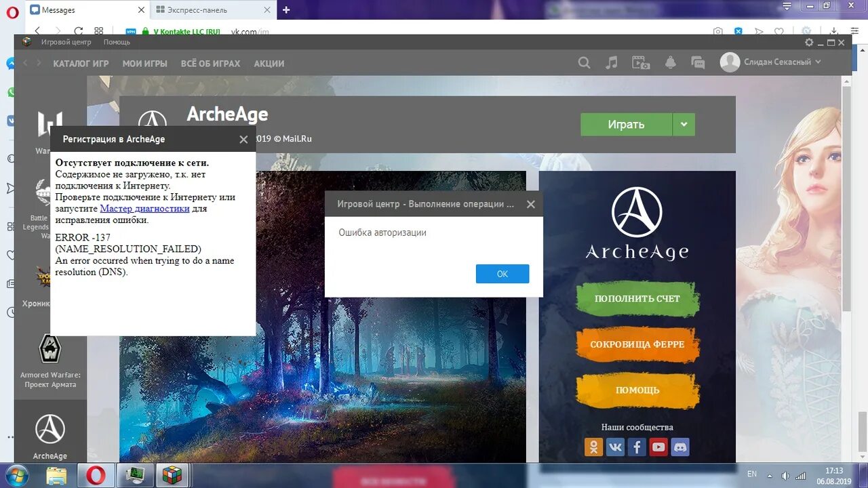Click the Opera snapshot camera icon
Viewport: 868px width, 488px height.
[718, 31]
